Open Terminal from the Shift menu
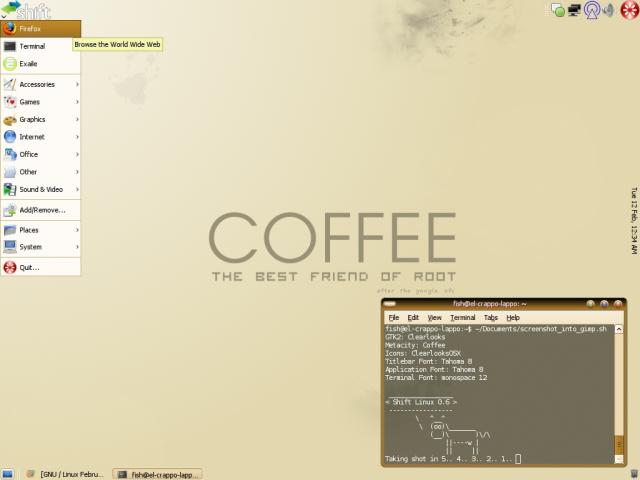 (x=40, y=46)
